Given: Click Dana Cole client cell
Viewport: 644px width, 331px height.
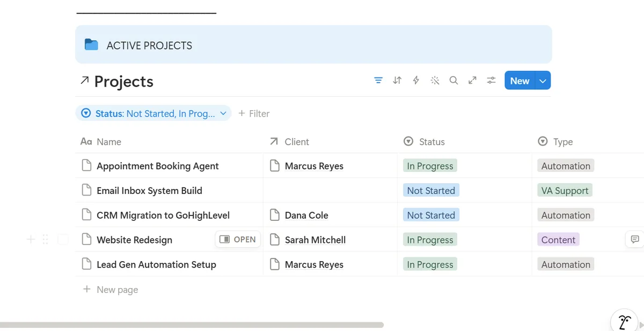Looking at the screenshot, I should 306,215.
